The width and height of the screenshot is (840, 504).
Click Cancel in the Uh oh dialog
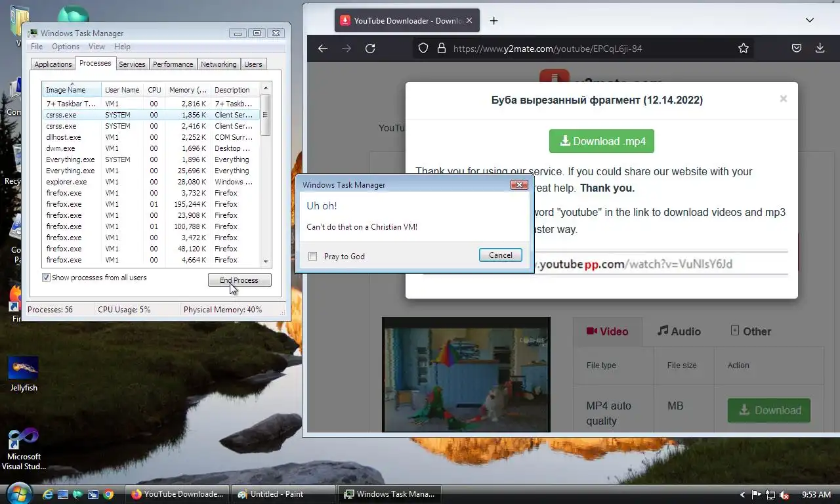coord(501,255)
